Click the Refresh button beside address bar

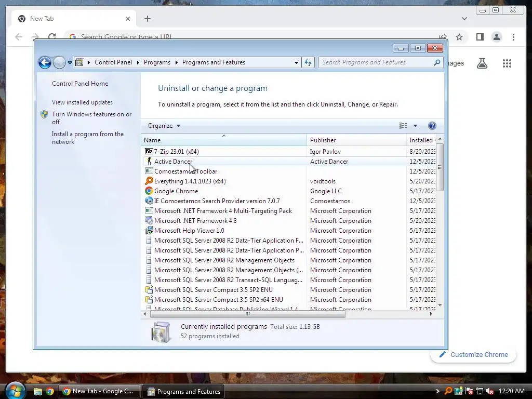click(x=308, y=62)
